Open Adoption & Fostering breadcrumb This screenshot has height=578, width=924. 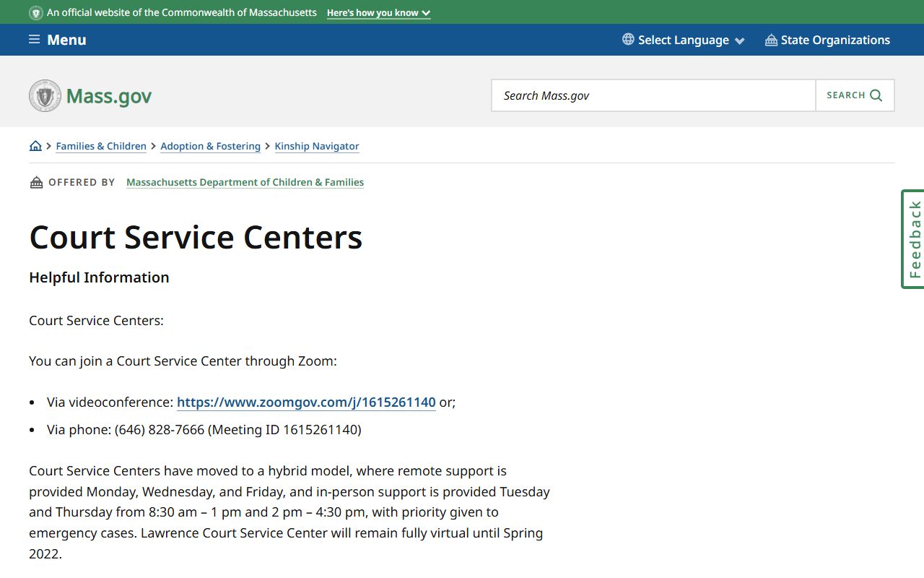click(210, 146)
